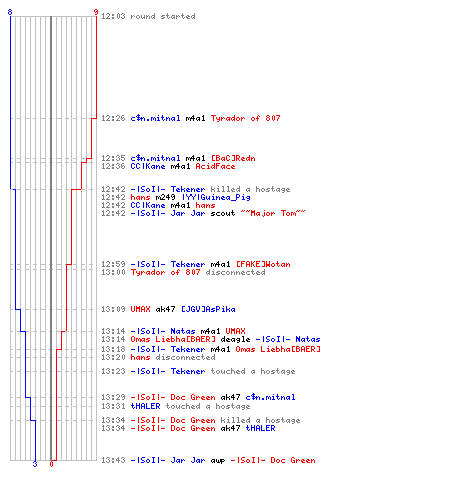450x500 pixels.
Task: Click c$n.mitnal in the 12:35 kill line
Action: point(155,158)
